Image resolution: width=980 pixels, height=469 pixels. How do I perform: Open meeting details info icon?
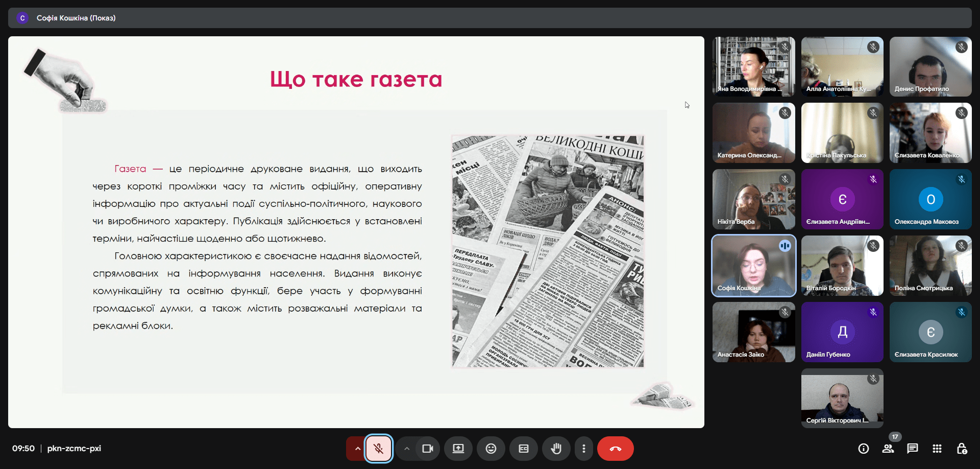click(863, 449)
